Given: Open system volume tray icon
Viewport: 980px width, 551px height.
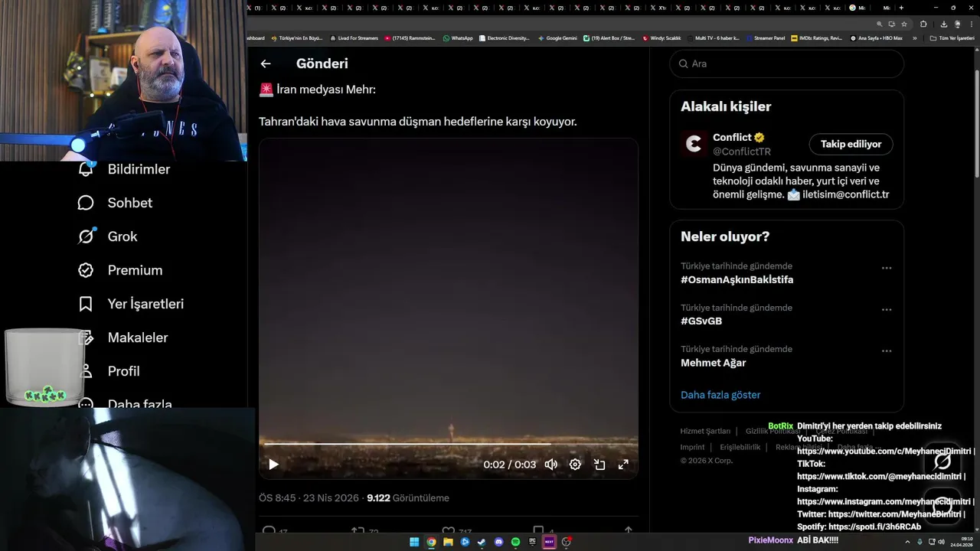Looking at the screenshot, I should click(941, 542).
